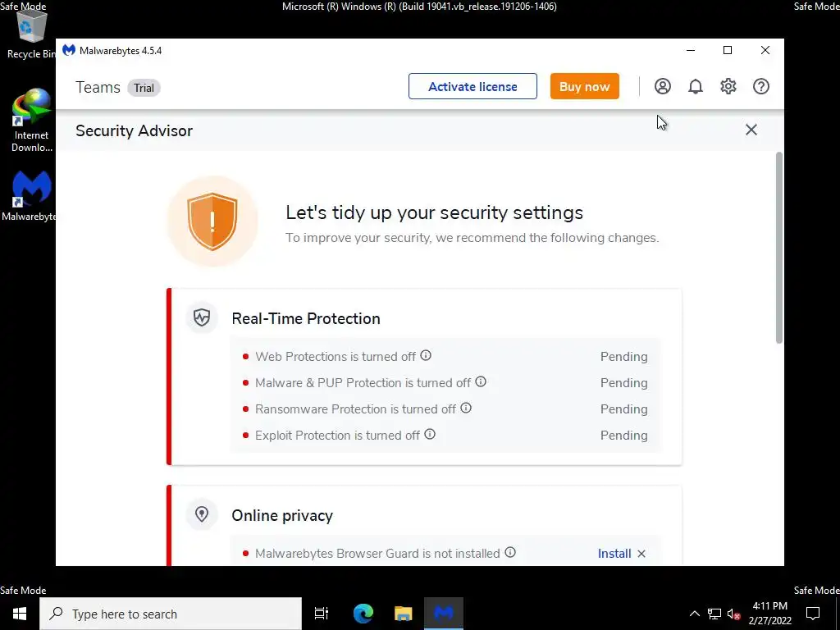Click info icon beside Ransomware Protection

pyautogui.click(x=466, y=408)
